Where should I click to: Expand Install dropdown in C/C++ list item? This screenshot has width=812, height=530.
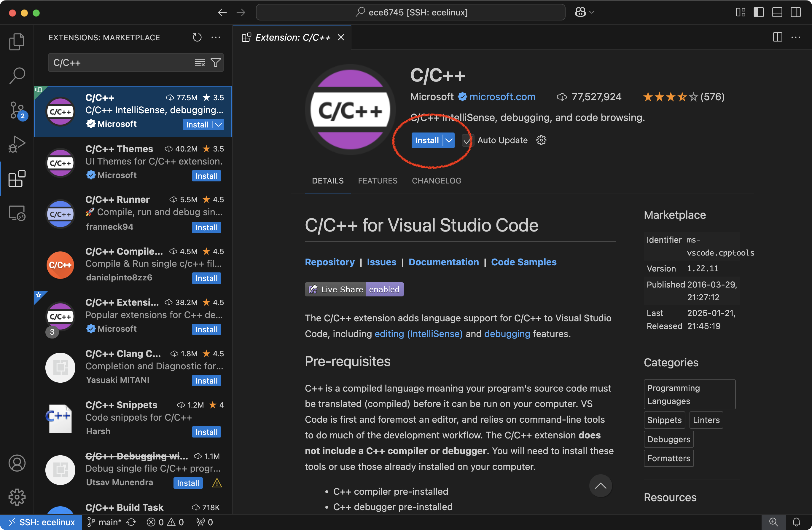click(218, 124)
